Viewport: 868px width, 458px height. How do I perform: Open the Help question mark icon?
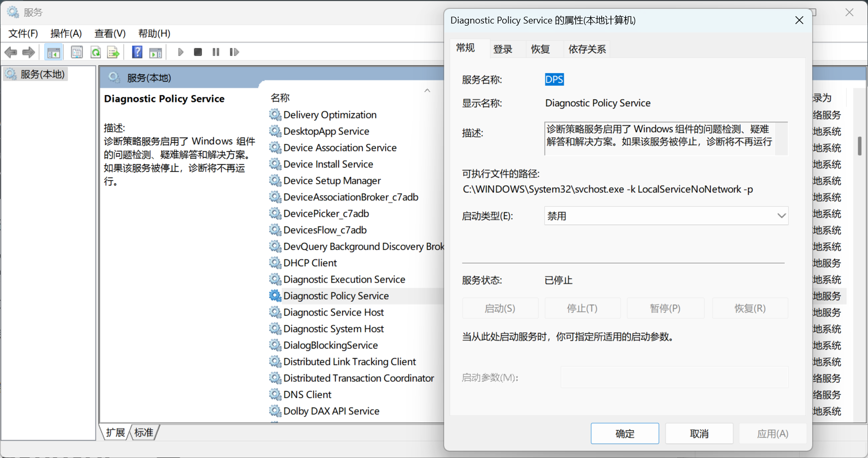point(137,52)
